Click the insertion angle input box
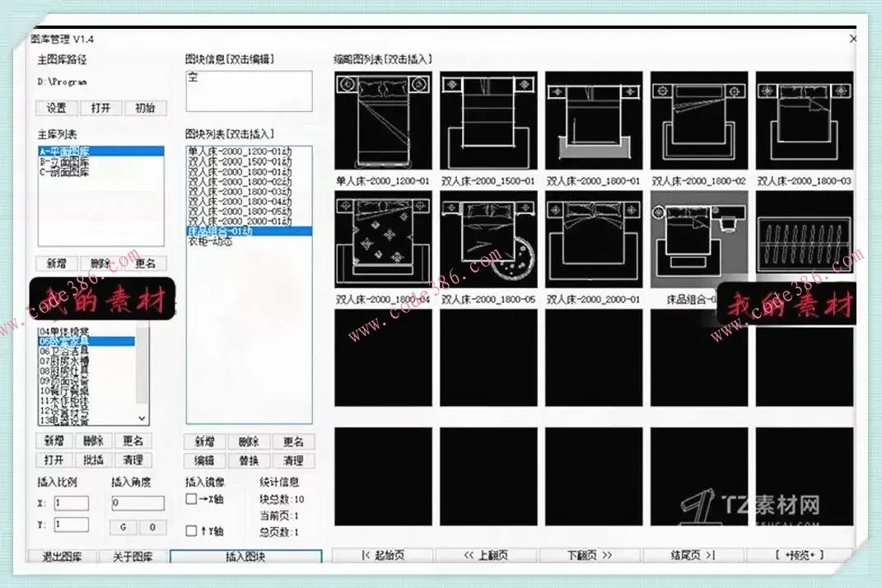 [x=137, y=501]
